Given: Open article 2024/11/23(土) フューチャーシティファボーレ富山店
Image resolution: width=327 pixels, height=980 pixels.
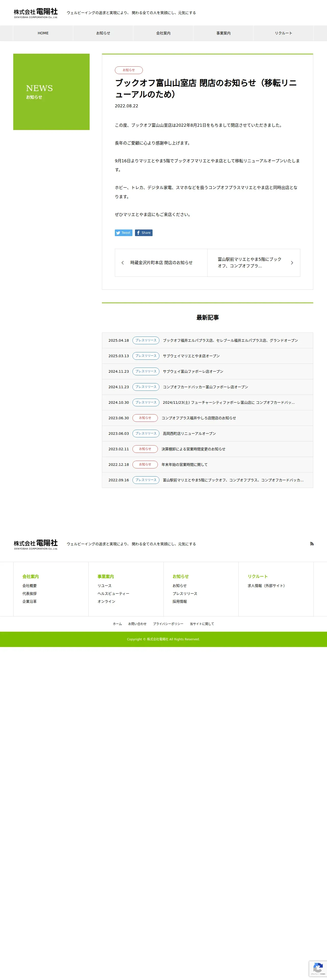Looking at the screenshot, I should coord(229,402).
